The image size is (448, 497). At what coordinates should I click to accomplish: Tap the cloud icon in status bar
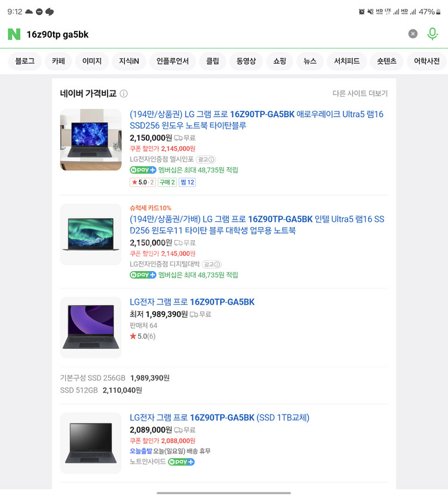point(29,12)
